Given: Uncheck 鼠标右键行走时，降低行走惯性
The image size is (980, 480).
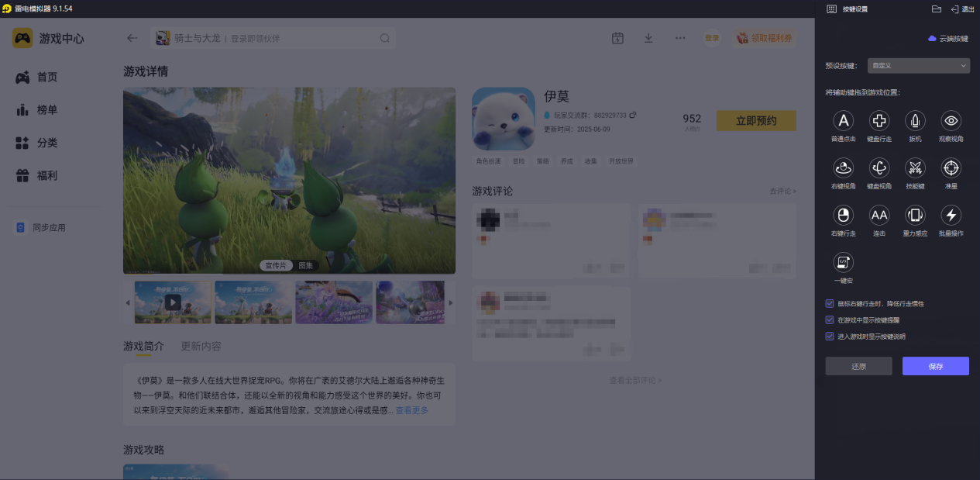Looking at the screenshot, I should 830,303.
